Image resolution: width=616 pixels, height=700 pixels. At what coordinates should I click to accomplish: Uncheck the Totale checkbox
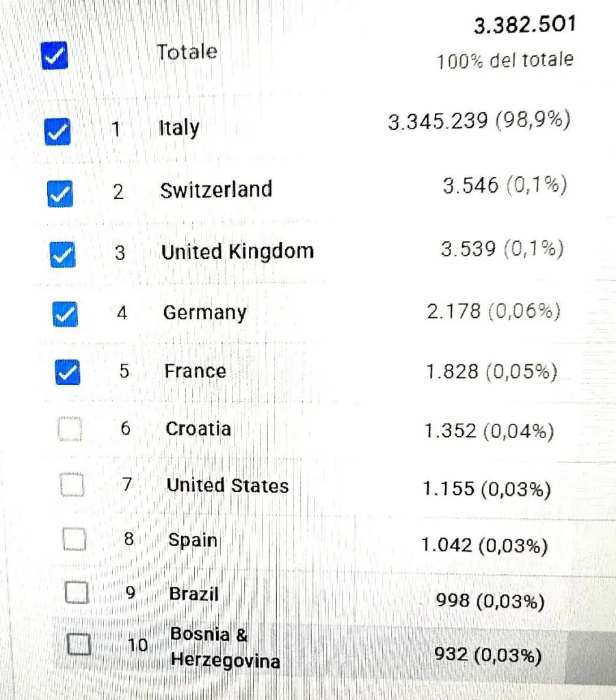pyautogui.click(x=55, y=56)
